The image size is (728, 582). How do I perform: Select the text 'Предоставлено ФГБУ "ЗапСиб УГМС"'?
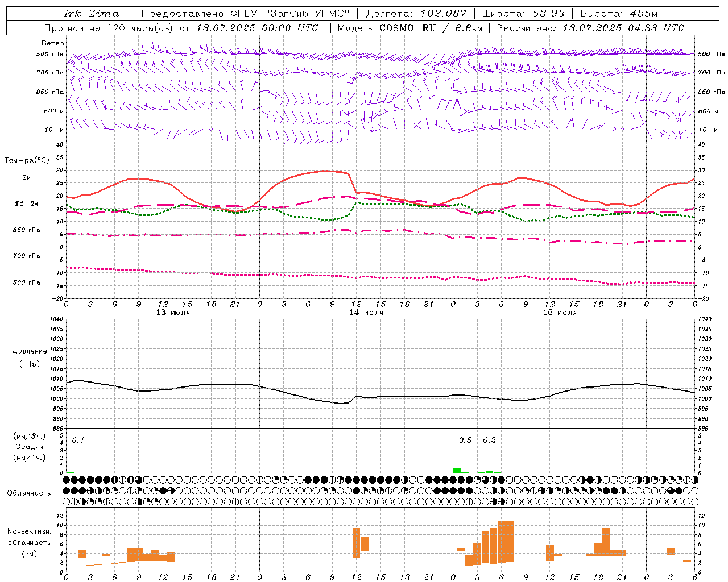pyautogui.click(x=245, y=14)
